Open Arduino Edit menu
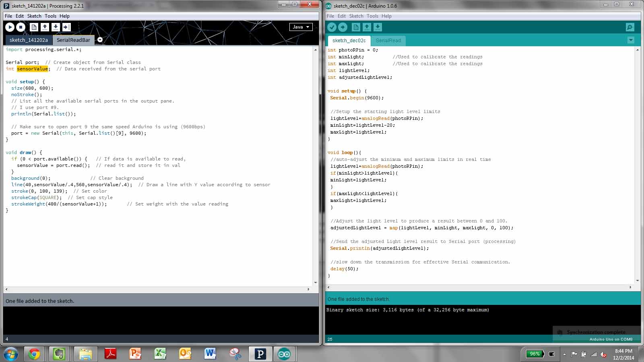Image resolution: width=644 pixels, height=362 pixels. (x=342, y=16)
